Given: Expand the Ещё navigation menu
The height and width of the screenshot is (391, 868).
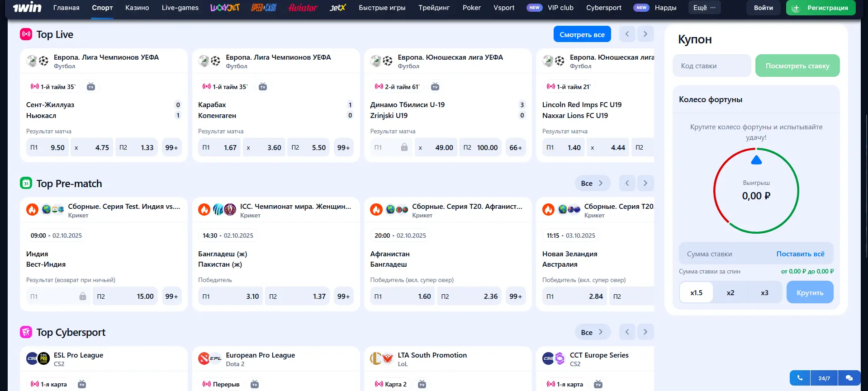Looking at the screenshot, I should [704, 8].
